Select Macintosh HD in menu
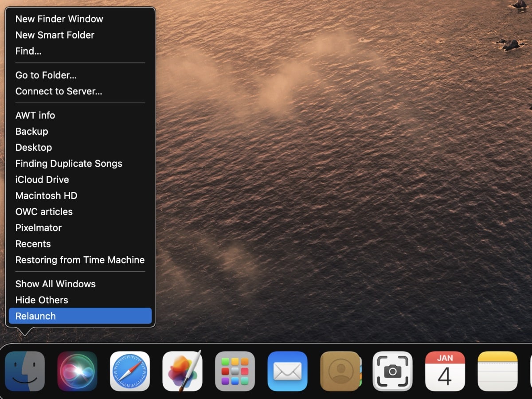The height and width of the screenshot is (399, 532). click(x=46, y=196)
